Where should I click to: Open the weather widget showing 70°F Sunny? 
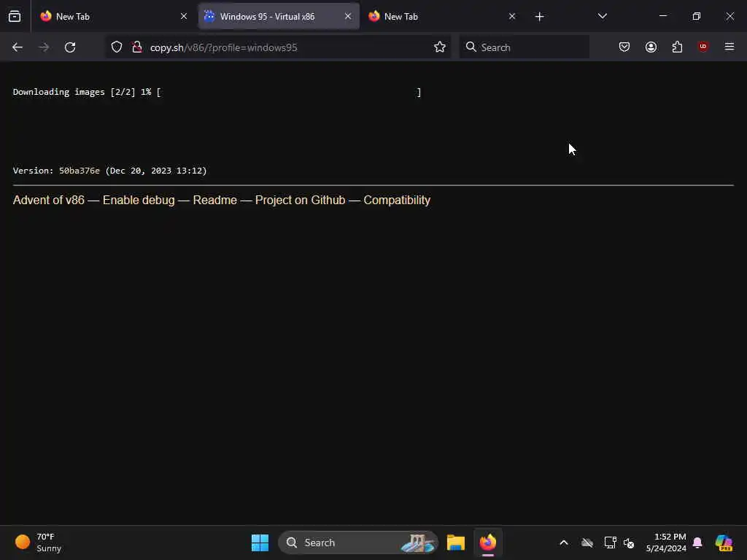coord(39,542)
